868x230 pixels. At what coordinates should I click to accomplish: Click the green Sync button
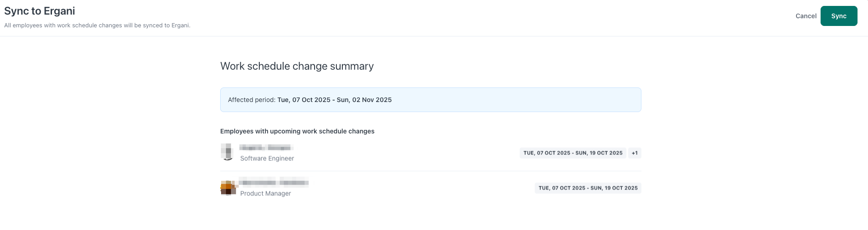click(838, 16)
